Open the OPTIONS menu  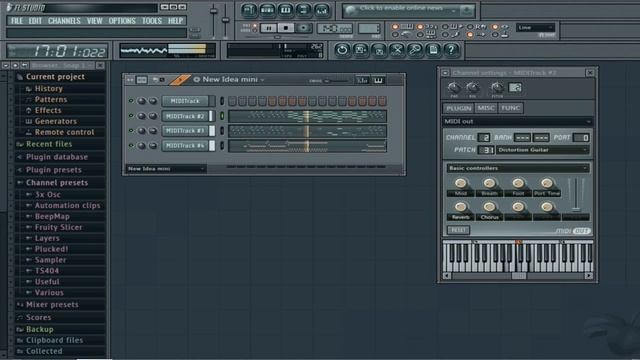click(122, 21)
